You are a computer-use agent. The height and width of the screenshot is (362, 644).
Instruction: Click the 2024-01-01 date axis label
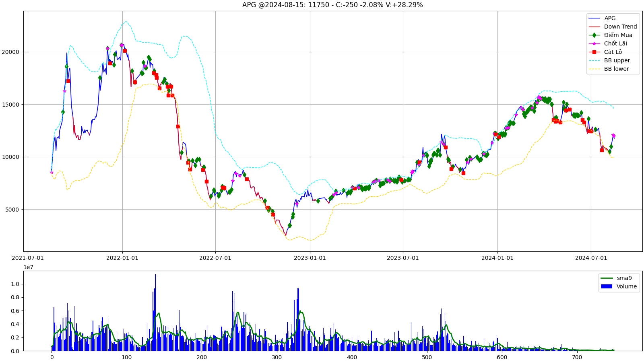(497, 258)
